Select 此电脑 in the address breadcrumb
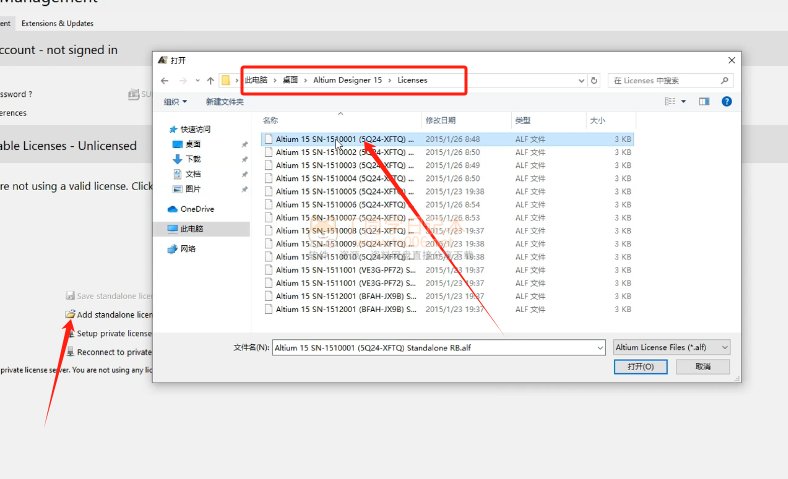This screenshot has height=479, width=788. click(256, 80)
